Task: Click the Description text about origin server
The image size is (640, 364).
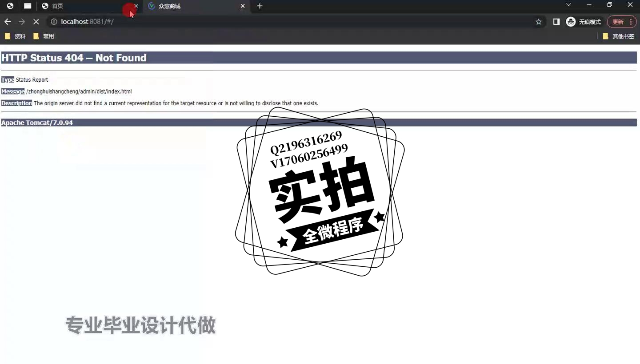Action: 176,103
